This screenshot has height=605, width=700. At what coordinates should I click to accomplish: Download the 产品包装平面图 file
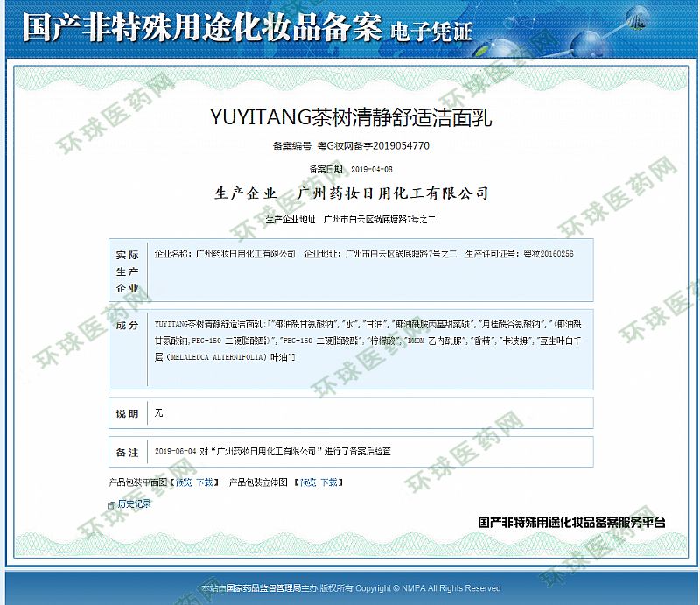click(203, 482)
